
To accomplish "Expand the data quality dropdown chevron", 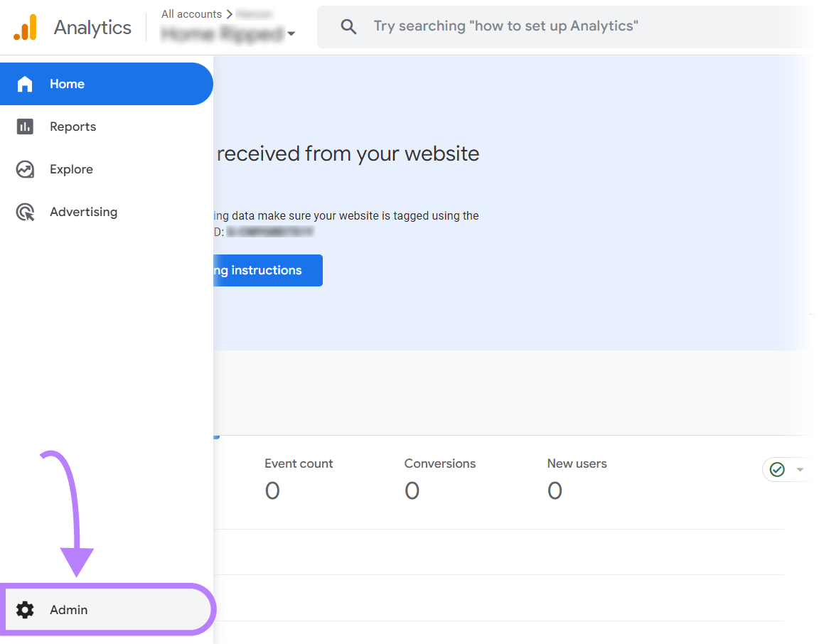I will 801,469.
